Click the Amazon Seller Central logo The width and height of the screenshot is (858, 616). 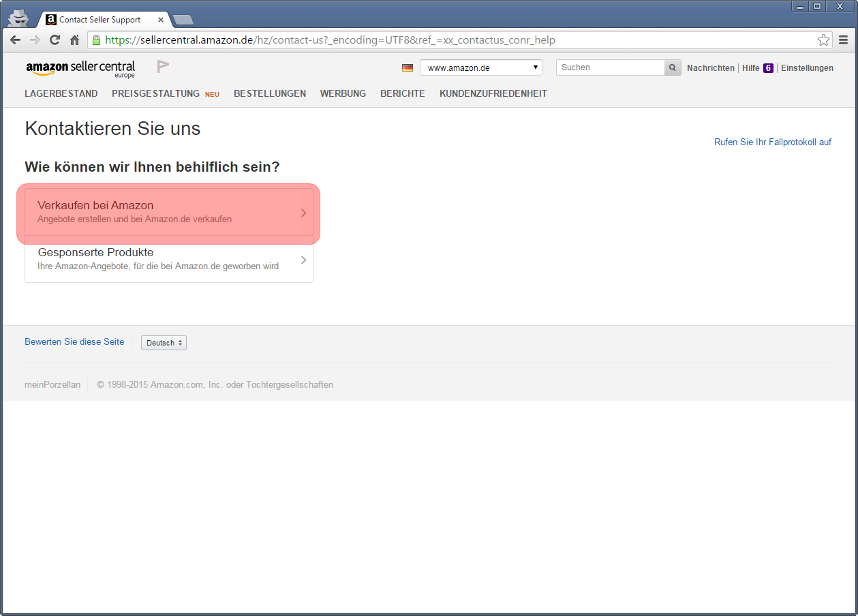(x=80, y=69)
